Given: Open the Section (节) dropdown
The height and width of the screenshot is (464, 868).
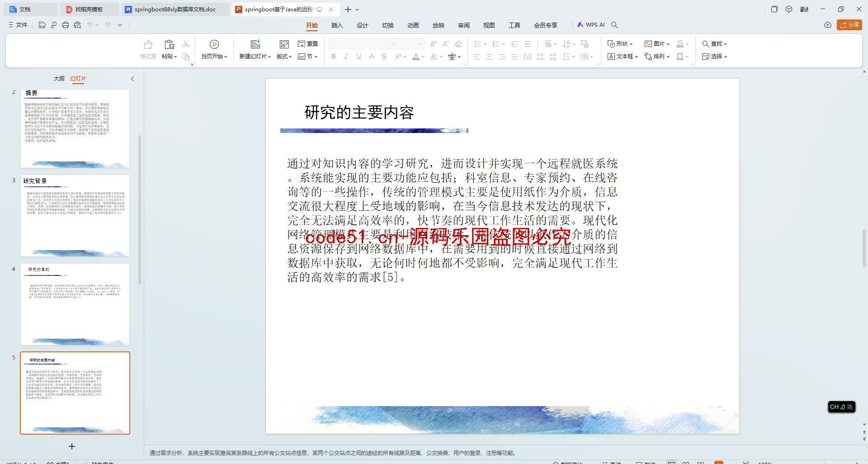Looking at the screenshot, I should pyautogui.click(x=308, y=57).
